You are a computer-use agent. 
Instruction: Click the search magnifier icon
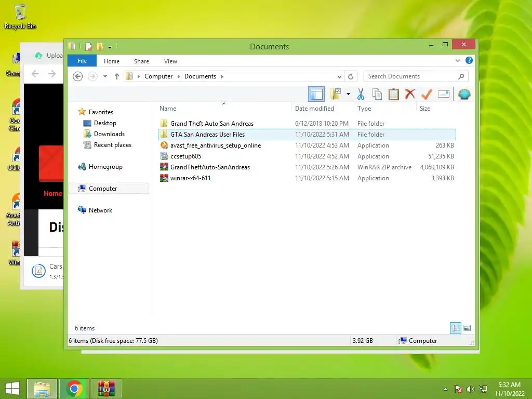click(461, 76)
